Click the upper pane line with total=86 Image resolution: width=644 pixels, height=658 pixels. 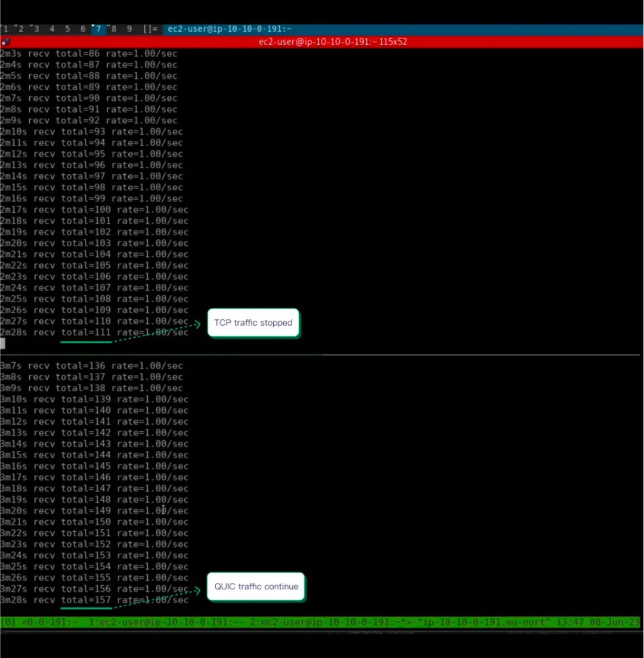click(x=88, y=54)
